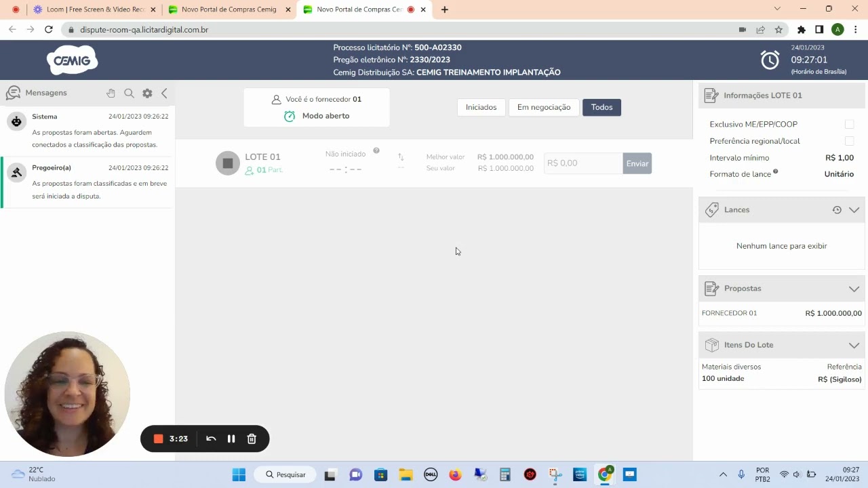Click the Lances tag icon
868x488 pixels.
click(x=711, y=210)
